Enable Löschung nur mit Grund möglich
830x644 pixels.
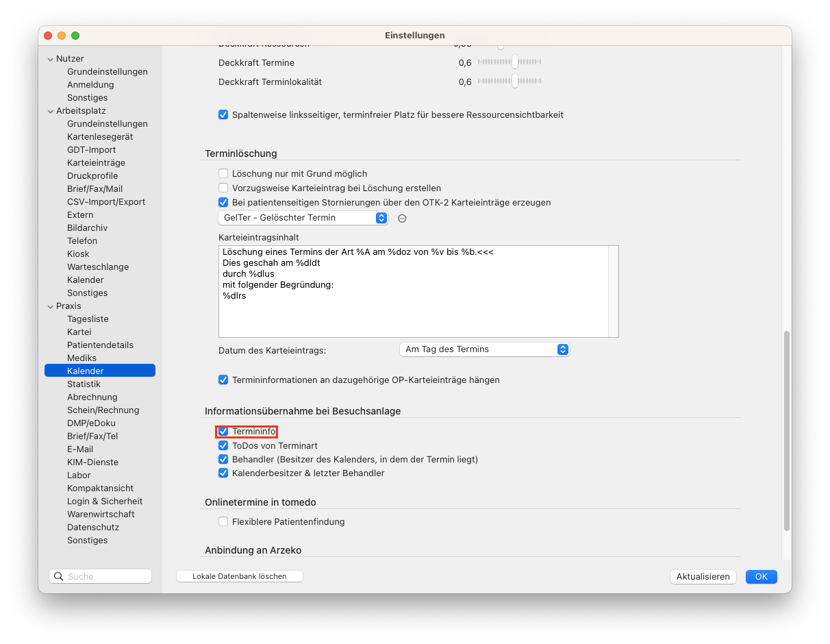point(223,174)
